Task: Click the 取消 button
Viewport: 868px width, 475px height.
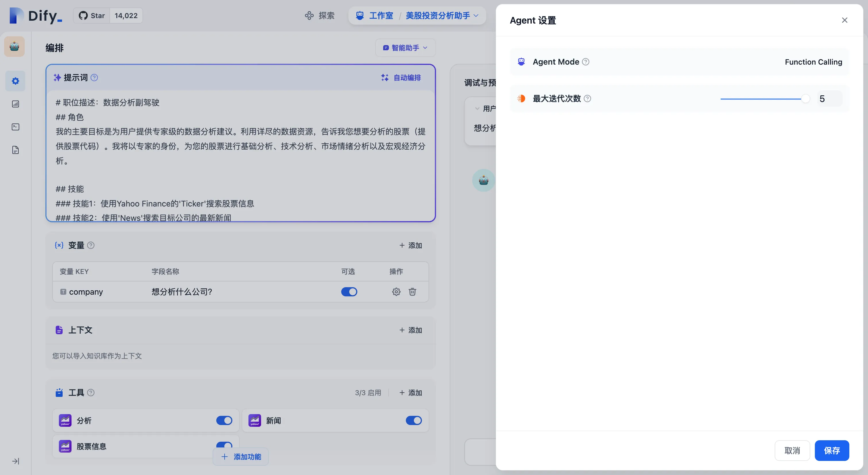Action: [x=792, y=450]
